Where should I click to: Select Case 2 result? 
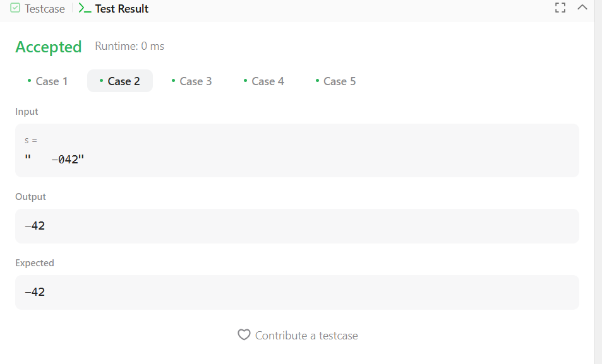point(120,81)
